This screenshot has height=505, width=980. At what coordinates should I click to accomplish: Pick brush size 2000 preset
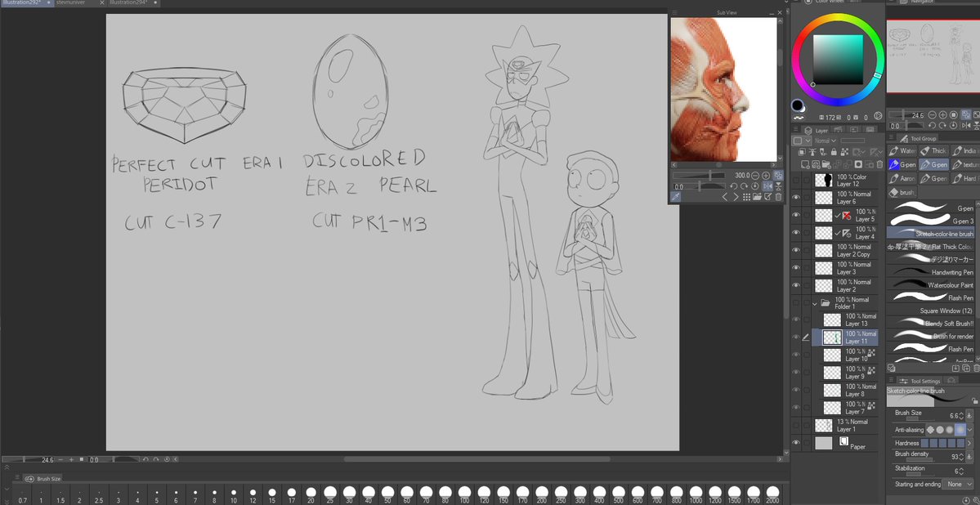(x=773, y=494)
